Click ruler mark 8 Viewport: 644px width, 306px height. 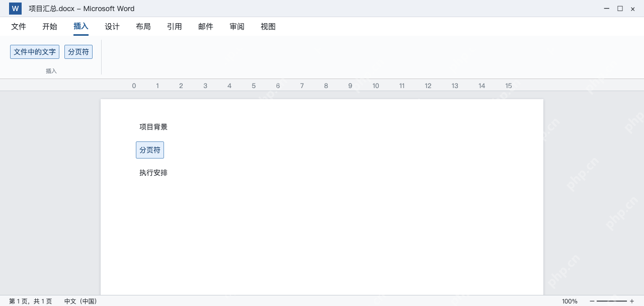(x=326, y=86)
